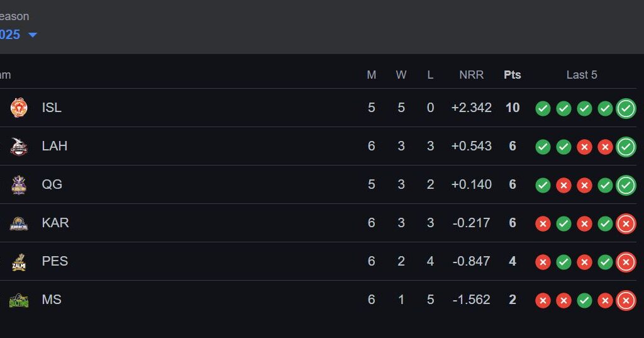
Task: Click the Pts column header
Action: pyautogui.click(x=512, y=75)
